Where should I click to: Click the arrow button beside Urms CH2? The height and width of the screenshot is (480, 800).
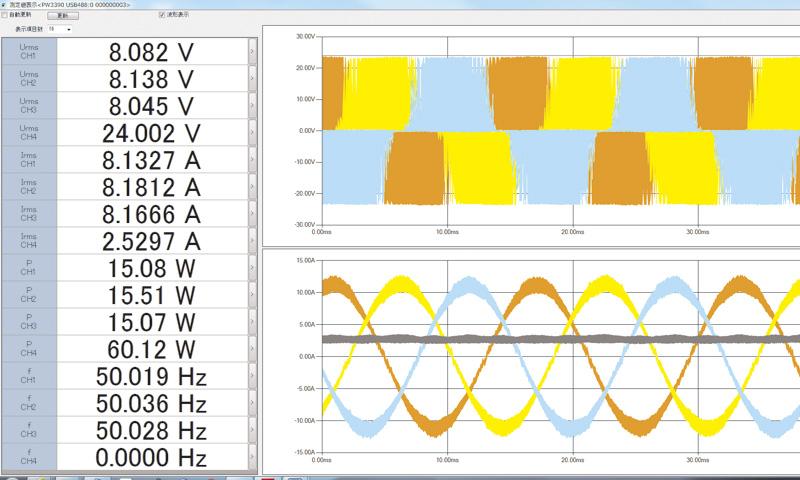point(252,79)
